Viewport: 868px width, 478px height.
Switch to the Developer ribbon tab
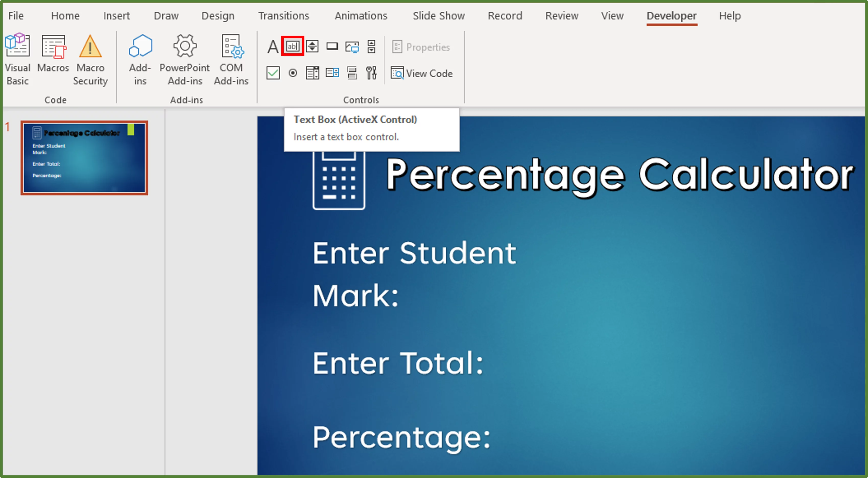click(x=671, y=16)
